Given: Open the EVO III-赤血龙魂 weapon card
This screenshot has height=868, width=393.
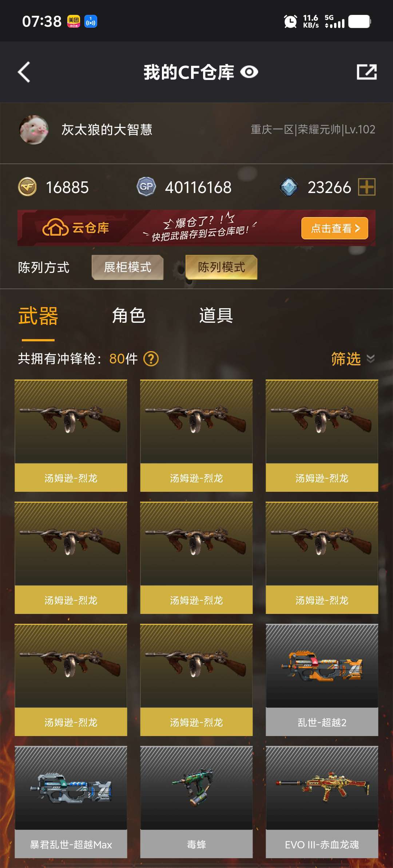Looking at the screenshot, I should [x=322, y=802].
